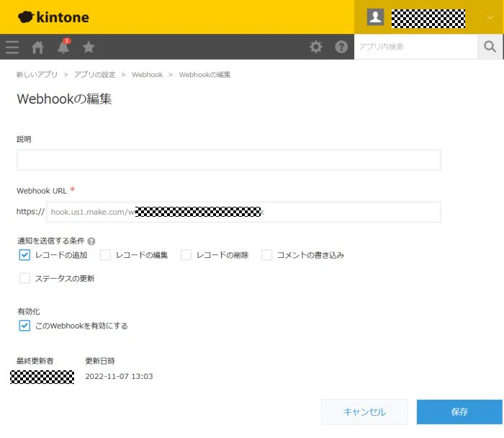
Task: Go to Webhook breadcrumb
Action: coord(147,75)
